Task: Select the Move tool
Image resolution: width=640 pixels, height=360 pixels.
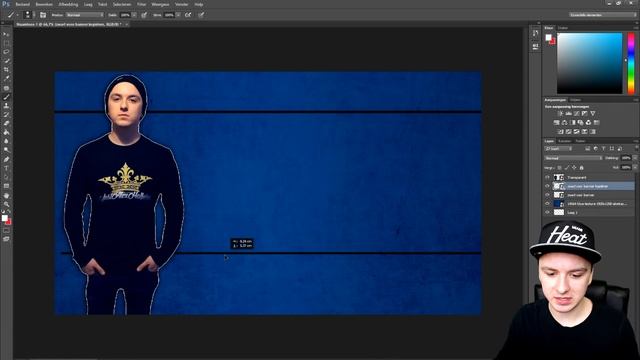Action: [x=6, y=34]
